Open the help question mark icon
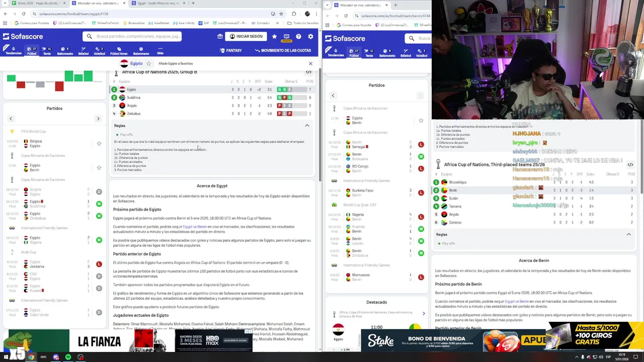Image resolution: width=644 pixels, height=362 pixels. (x=298, y=36)
